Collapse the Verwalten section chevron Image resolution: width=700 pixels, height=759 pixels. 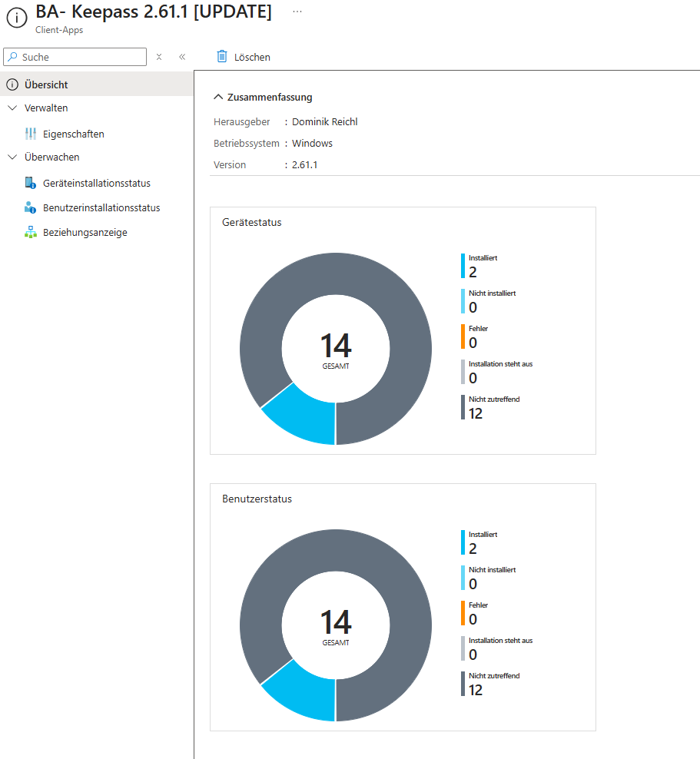tap(12, 108)
